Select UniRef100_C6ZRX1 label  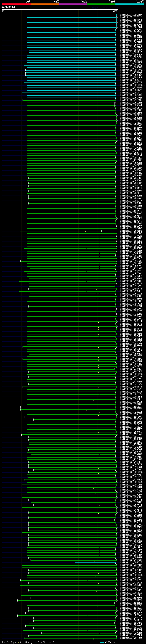pyautogui.click(x=131, y=95)
